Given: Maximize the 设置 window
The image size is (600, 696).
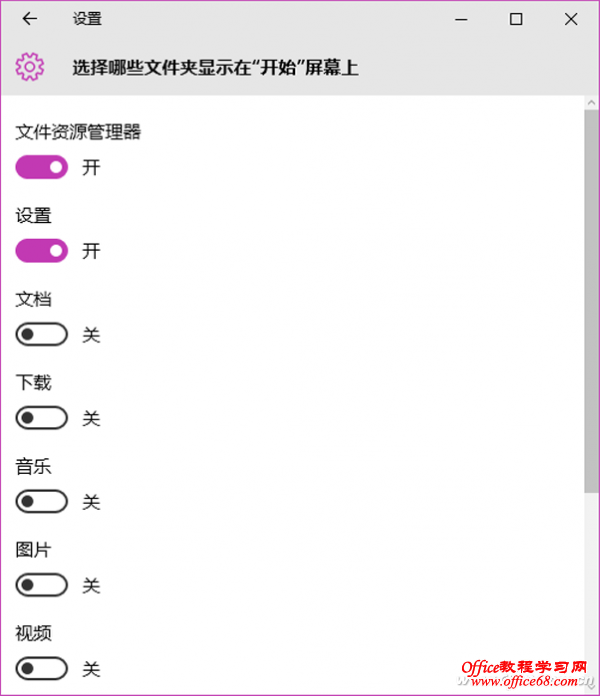Looking at the screenshot, I should click(x=516, y=19).
